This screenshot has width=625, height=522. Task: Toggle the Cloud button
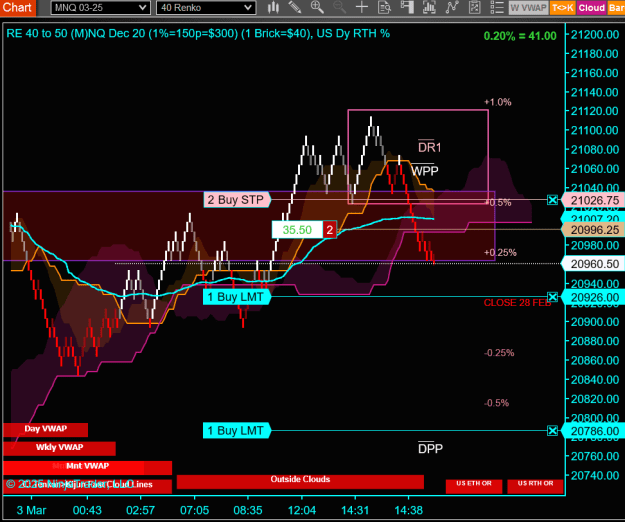(592, 8)
